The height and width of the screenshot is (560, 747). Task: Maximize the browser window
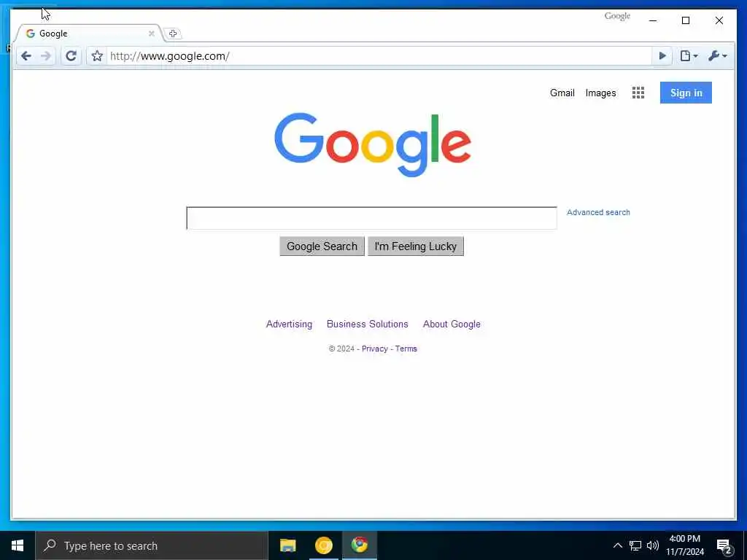[686, 20]
